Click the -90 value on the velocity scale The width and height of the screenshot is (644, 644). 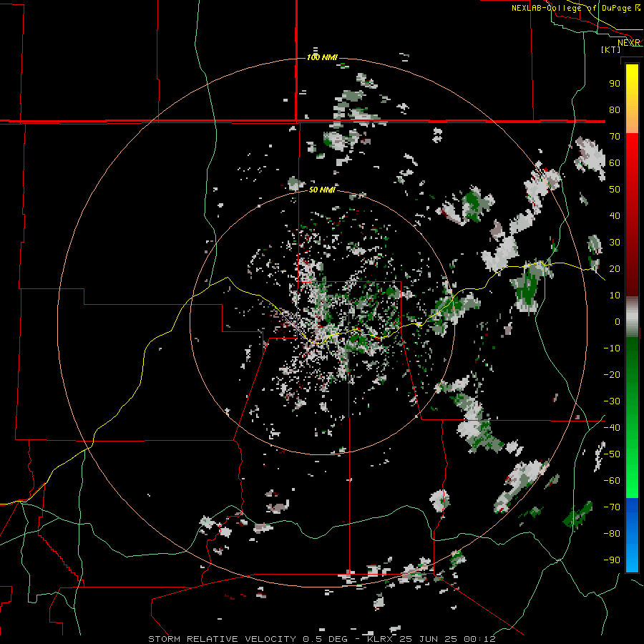[612, 560]
